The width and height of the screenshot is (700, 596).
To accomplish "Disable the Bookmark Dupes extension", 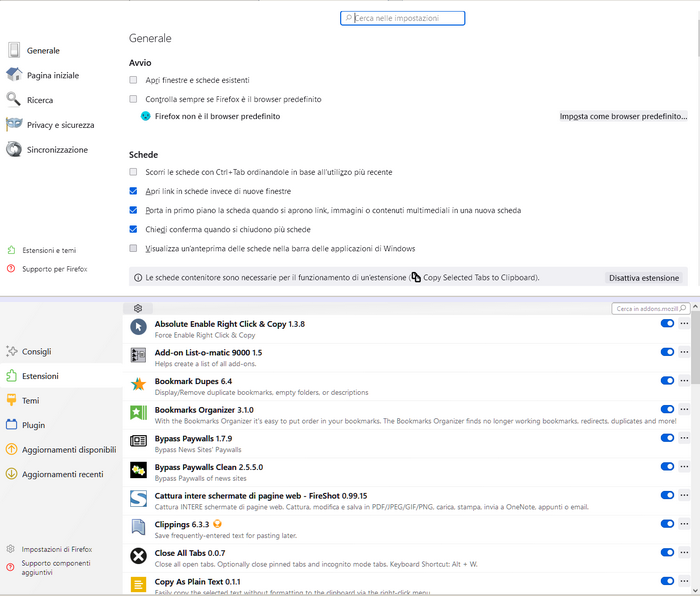I will 667,380.
